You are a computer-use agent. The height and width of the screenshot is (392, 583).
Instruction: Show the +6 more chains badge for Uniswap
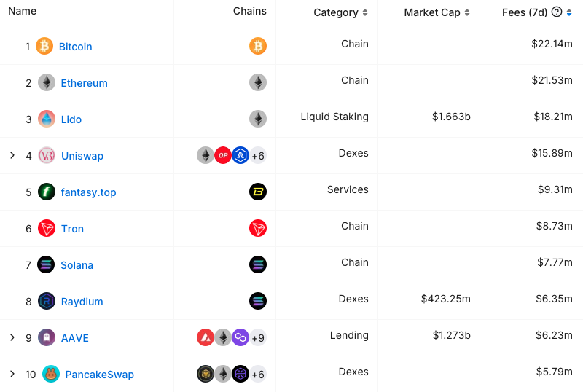(x=258, y=155)
